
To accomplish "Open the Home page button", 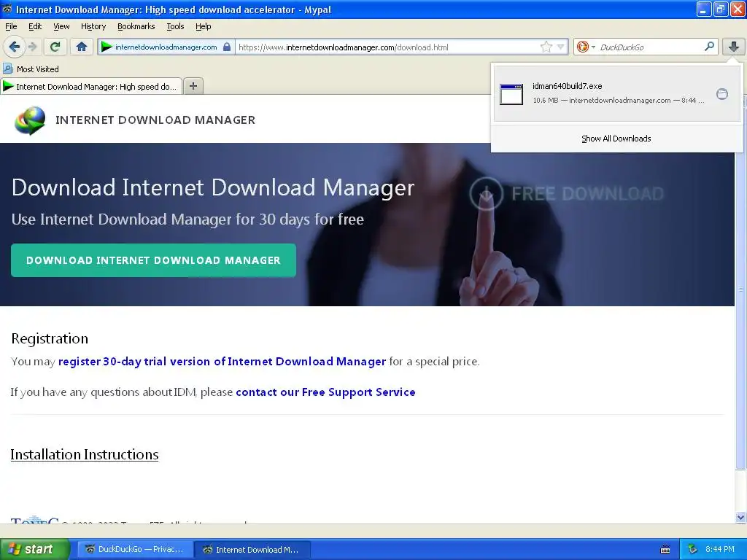I will pyautogui.click(x=82, y=47).
